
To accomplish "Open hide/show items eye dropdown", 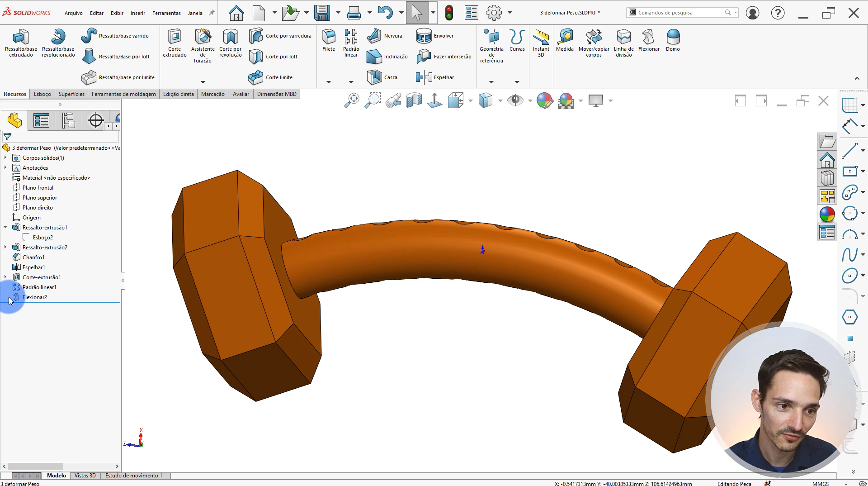I will 530,100.
